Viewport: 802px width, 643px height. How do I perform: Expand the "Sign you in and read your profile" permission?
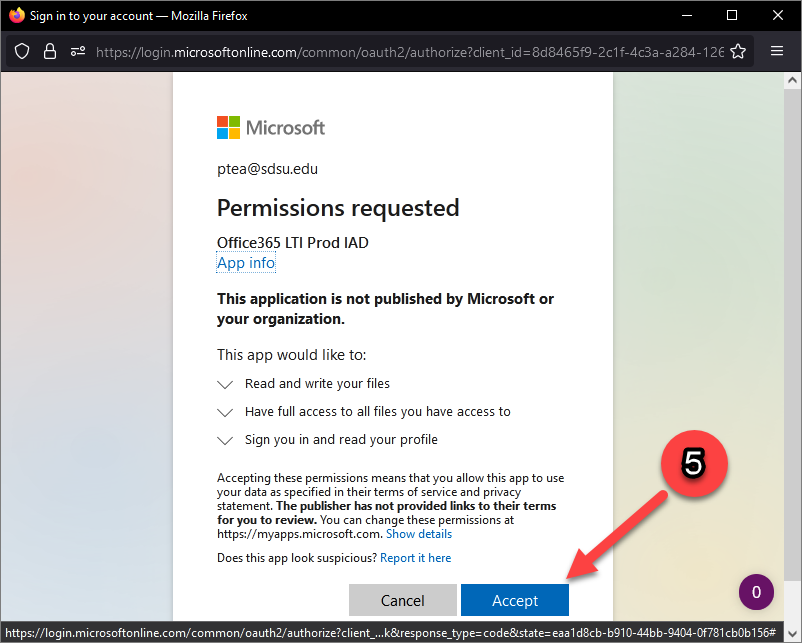(225, 439)
